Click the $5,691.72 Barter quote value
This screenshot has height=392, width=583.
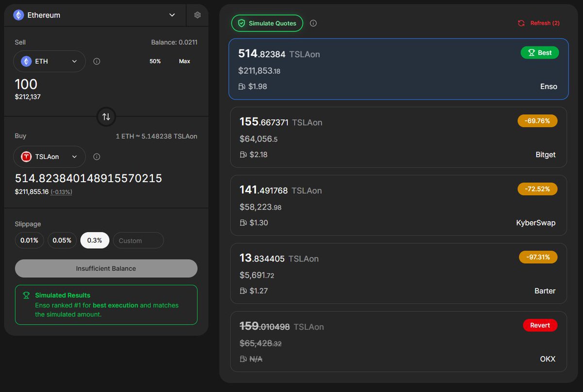pyautogui.click(x=257, y=275)
